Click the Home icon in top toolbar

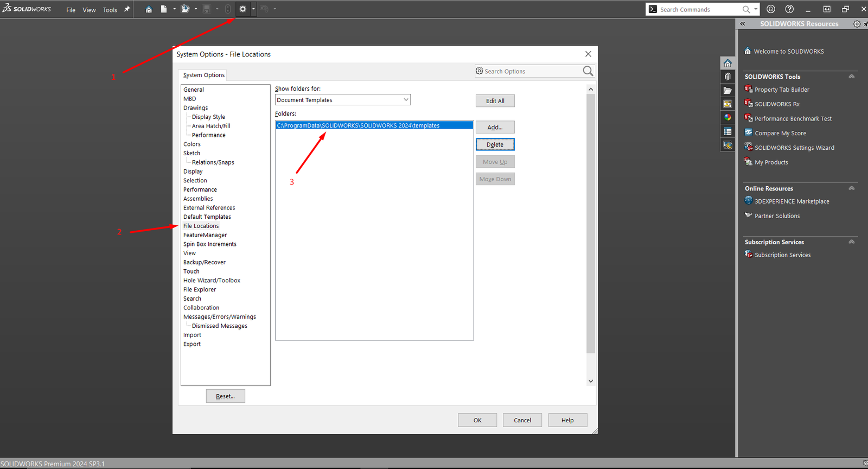pos(149,9)
